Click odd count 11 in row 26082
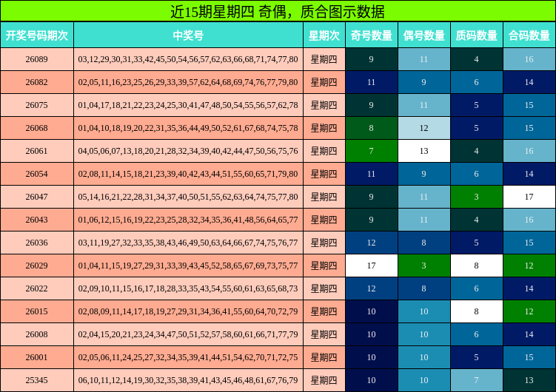 (x=371, y=82)
